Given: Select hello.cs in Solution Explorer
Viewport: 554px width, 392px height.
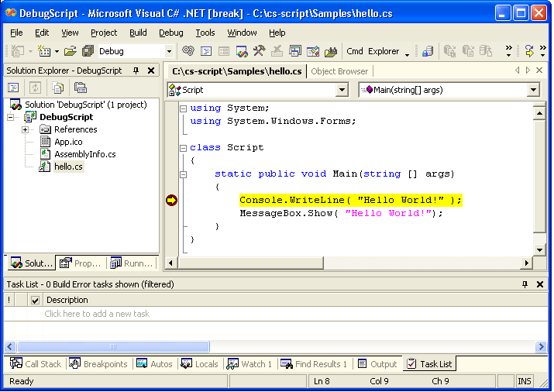Looking at the screenshot, I should tap(68, 167).
